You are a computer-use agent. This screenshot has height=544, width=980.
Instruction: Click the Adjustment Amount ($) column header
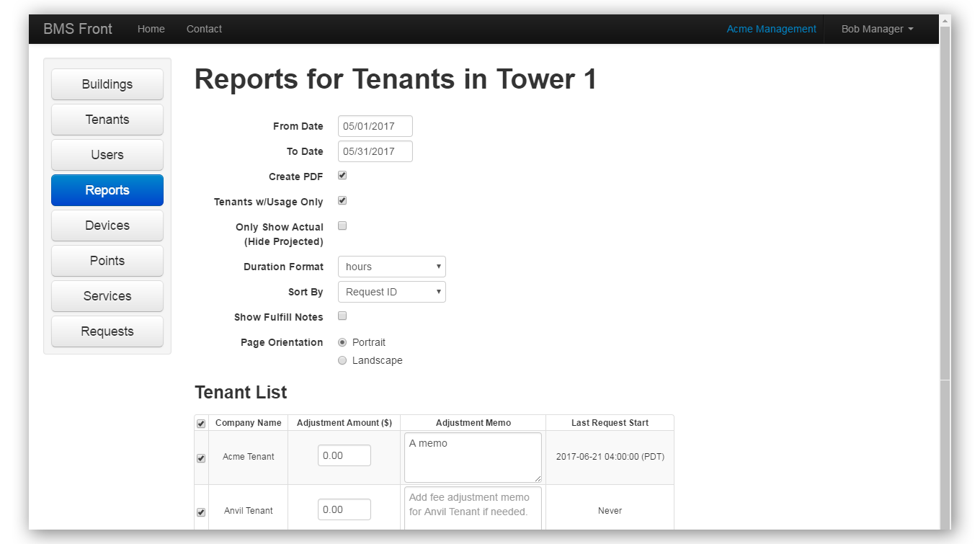344,423
